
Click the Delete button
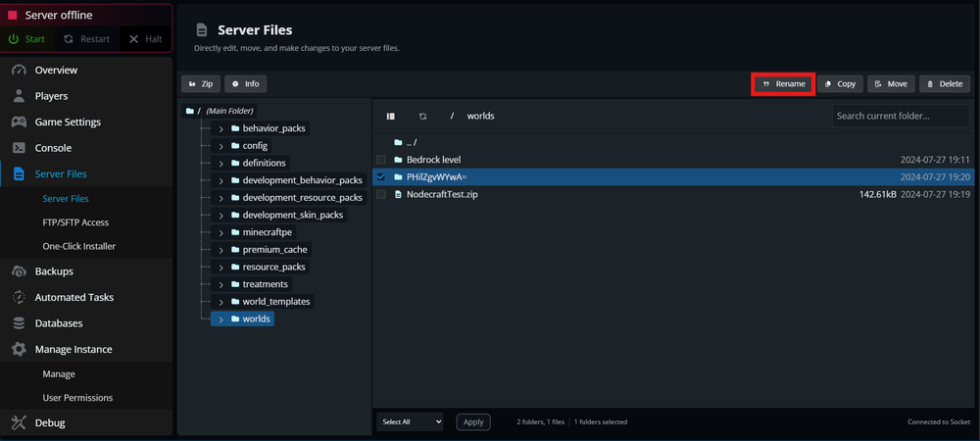point(944,84)
